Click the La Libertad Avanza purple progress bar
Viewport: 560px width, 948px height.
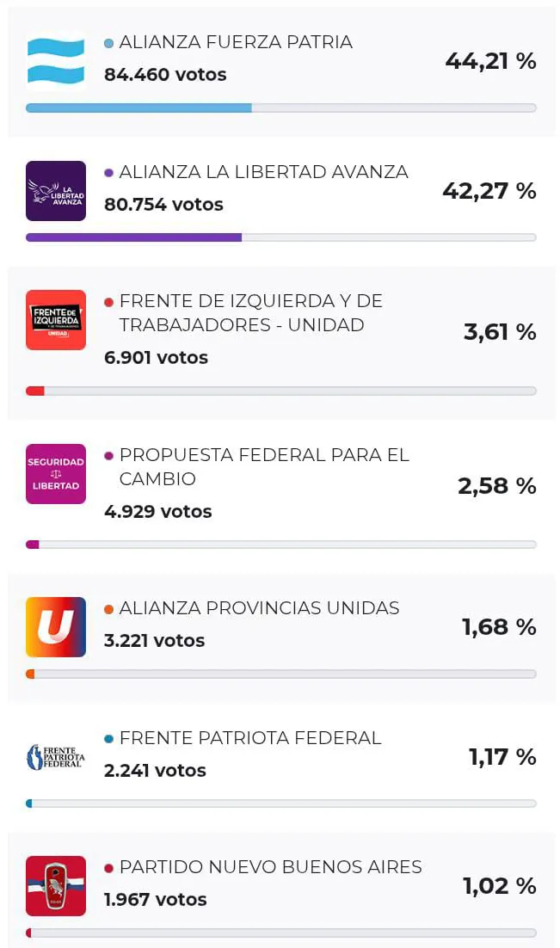pos(133,237)
